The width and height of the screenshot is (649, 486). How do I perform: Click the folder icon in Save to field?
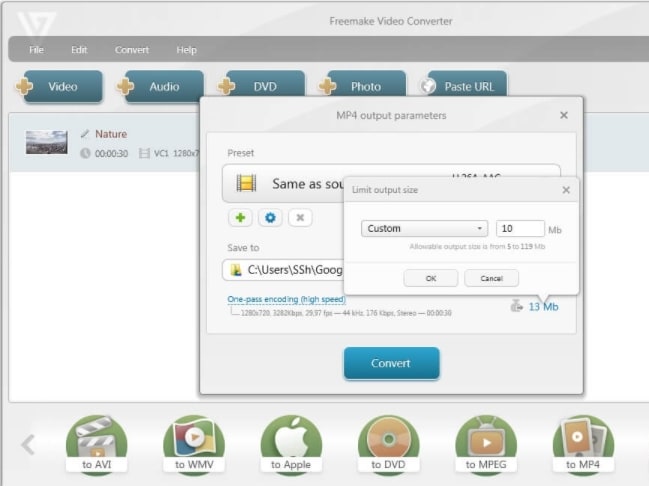pyautogui.click(x=236, y=270)
